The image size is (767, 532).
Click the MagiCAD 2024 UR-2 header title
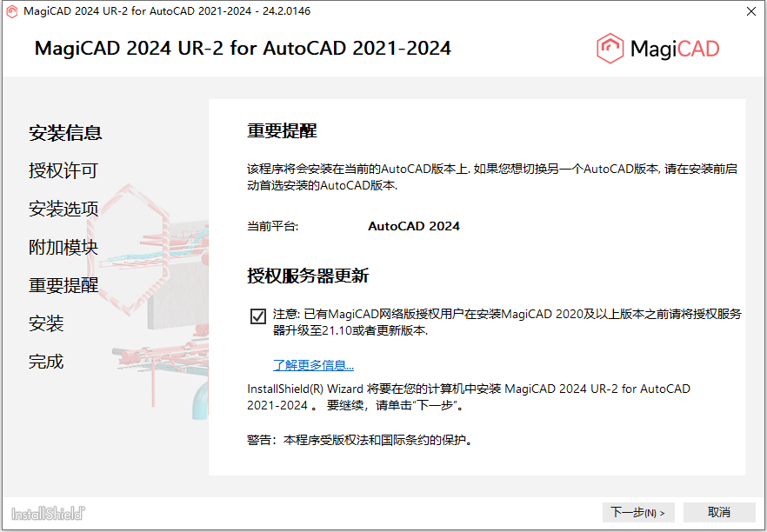coord(243,48)
